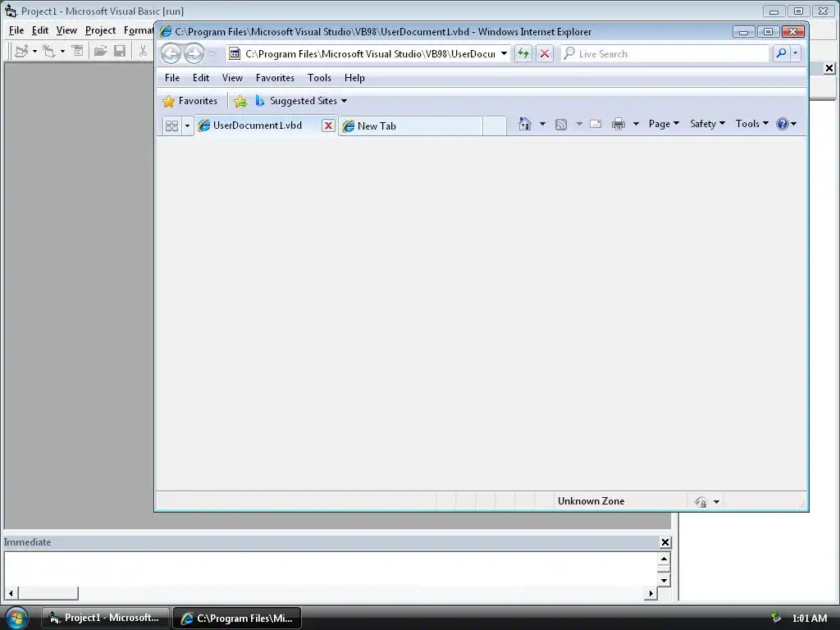Open the Feeds dropdown arrow
Screen dimensions: 840x630
[579, 124]
